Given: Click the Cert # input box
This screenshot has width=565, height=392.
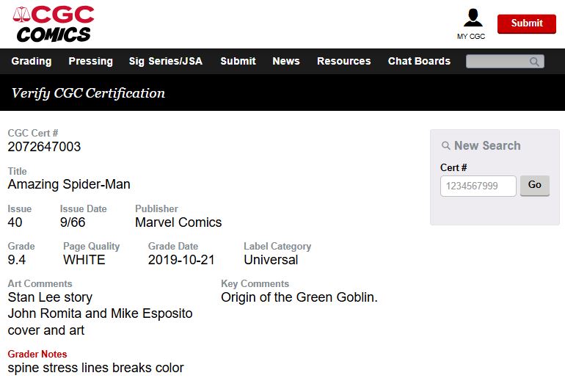Looking at the screenshot, I should 478,186.
